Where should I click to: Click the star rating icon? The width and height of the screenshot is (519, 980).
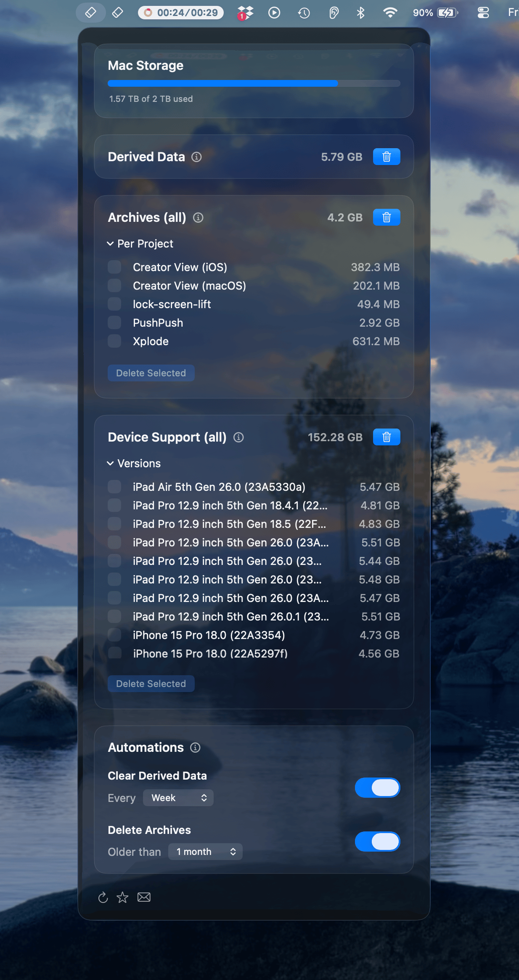point(122,897)
